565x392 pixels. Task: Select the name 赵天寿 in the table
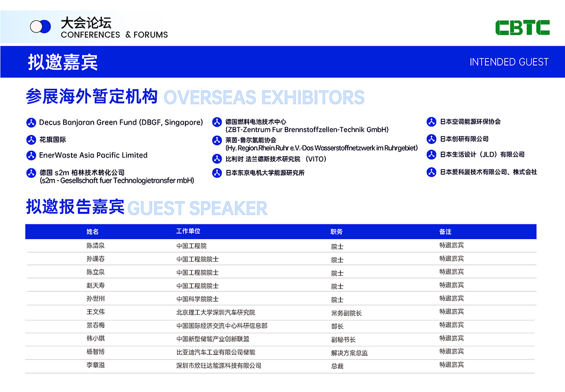[x=96, y=286]
